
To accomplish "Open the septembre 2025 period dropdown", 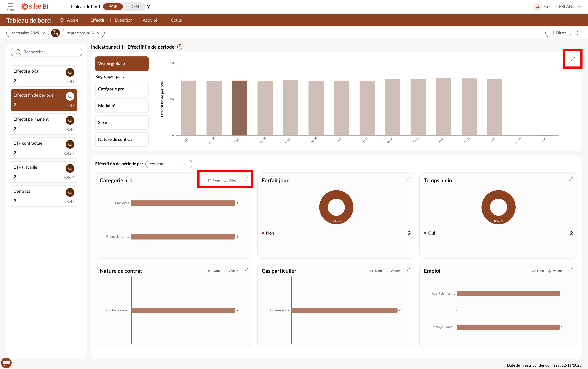I will click(28, 33).
